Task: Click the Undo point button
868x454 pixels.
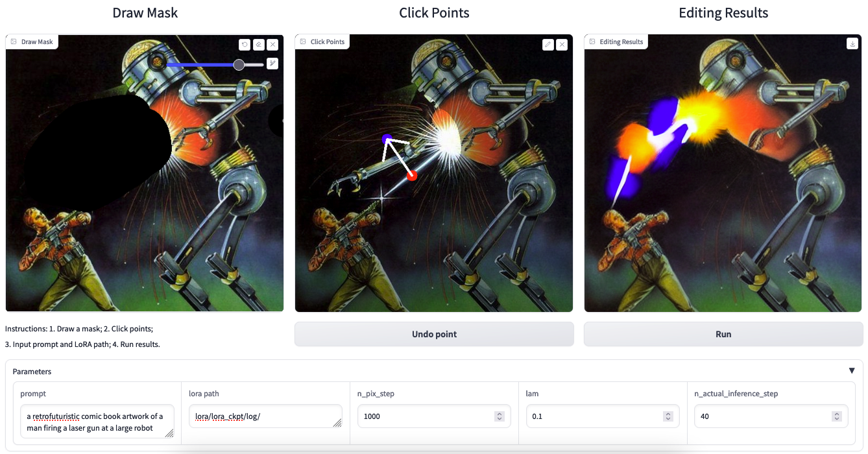Action: [x=434, y=334]
